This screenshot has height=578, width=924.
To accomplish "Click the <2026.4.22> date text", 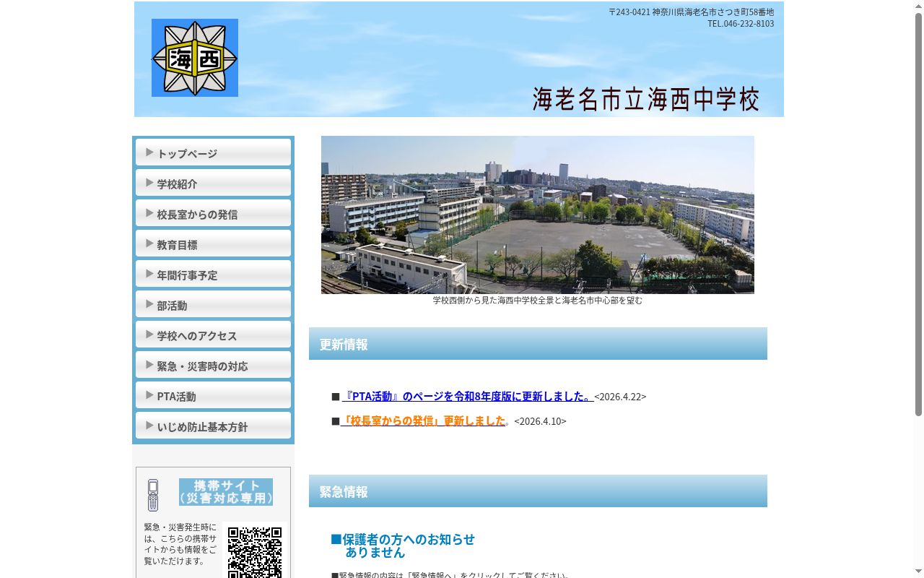I will [x=620, y=397].
